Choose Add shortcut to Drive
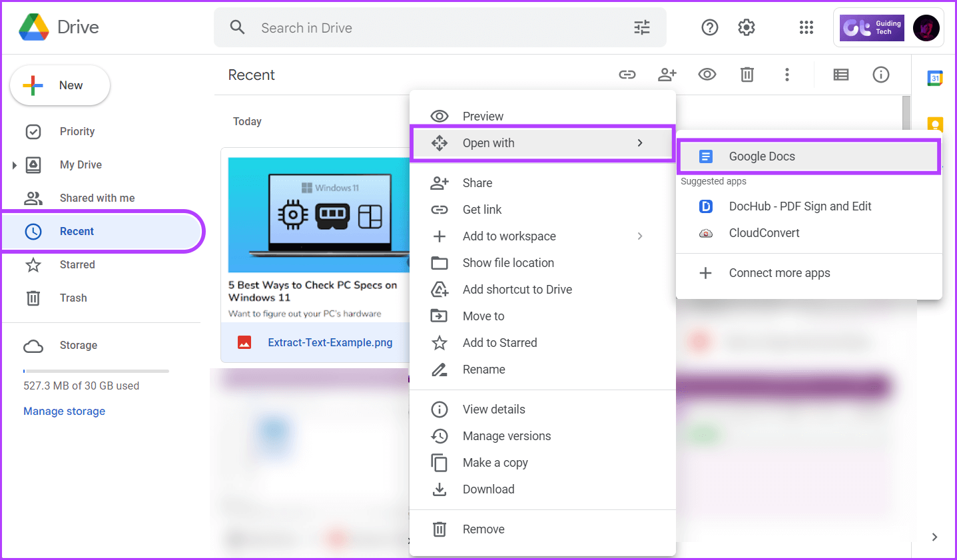 click(543, 289)
